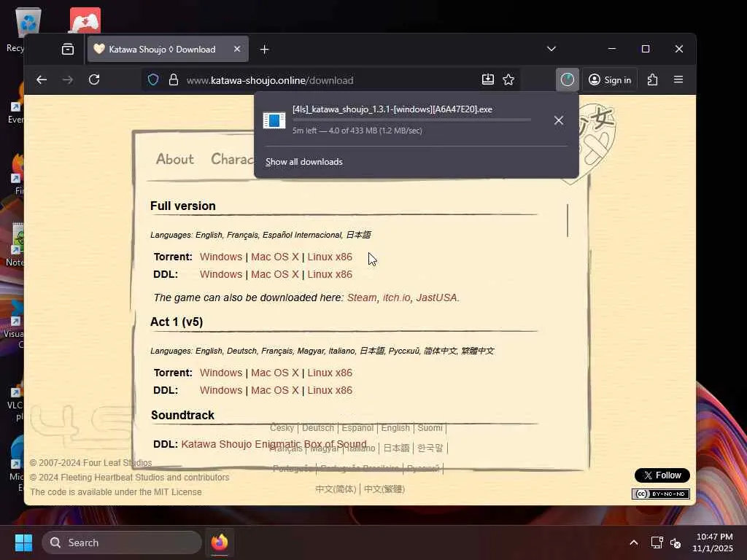
Task: Click Full version Torrent Windows link
Action: [221, 257]
